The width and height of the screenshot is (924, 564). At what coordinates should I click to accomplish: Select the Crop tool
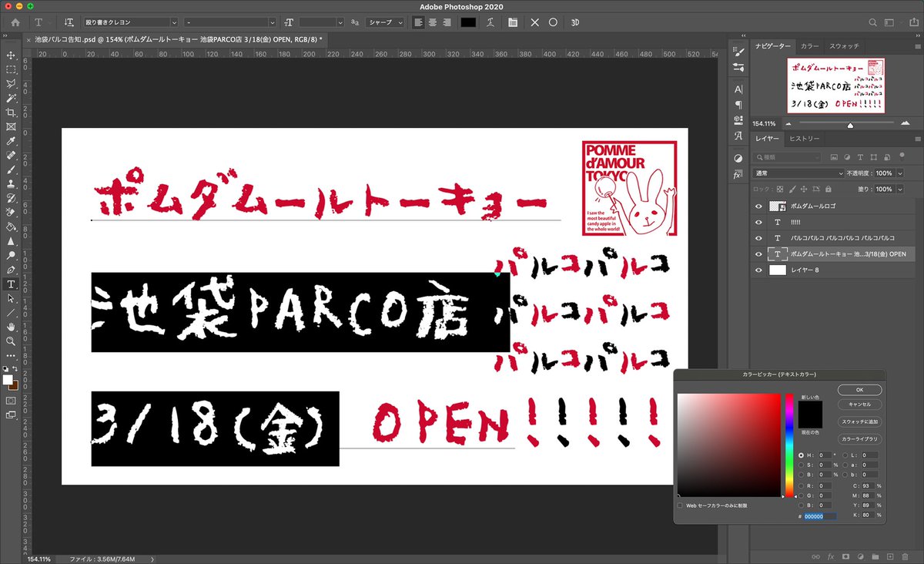11,112
